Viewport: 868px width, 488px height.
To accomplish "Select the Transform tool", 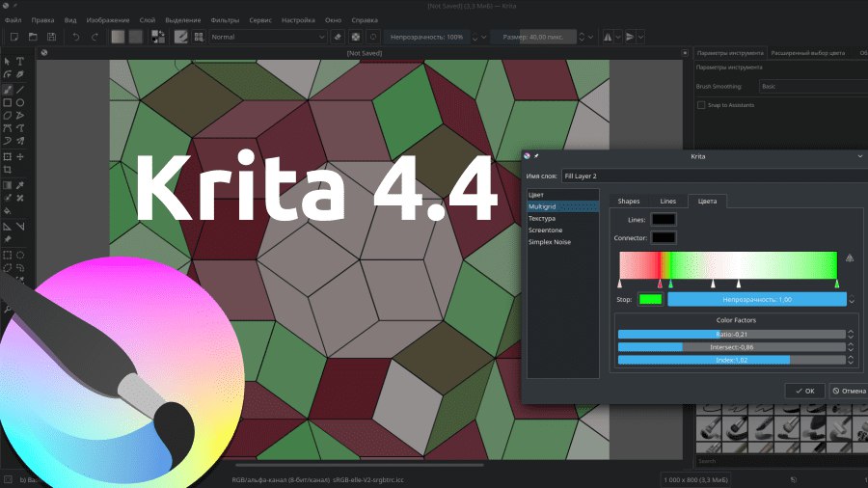I will [7, 157].
